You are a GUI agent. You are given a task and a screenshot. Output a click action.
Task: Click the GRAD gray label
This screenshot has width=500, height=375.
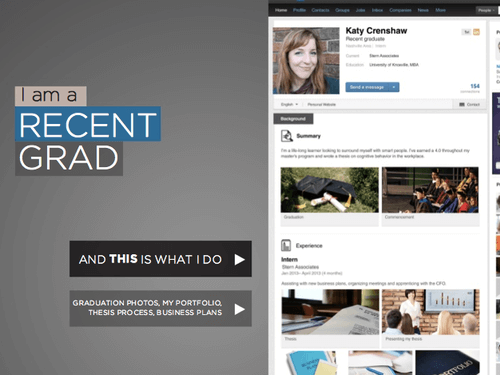point(69,158)
